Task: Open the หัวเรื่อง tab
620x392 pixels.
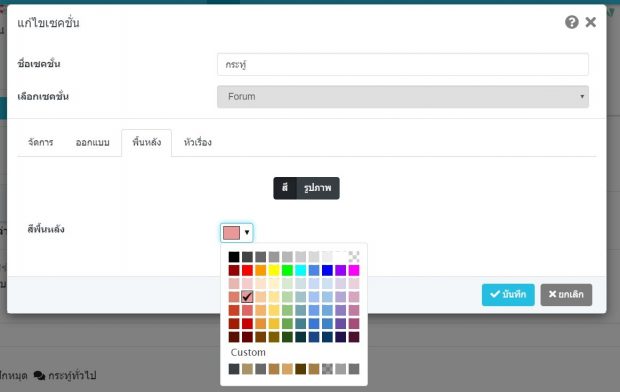Action: [198, 142]
